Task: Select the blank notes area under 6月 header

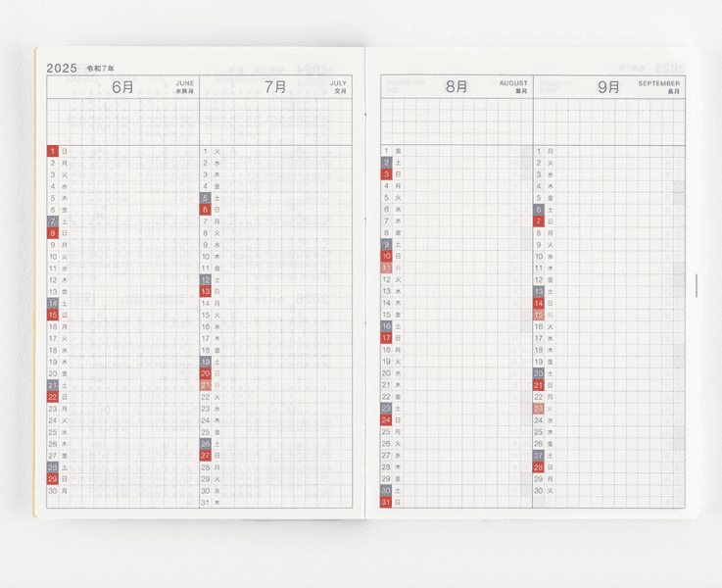Action: click(122, 122)
